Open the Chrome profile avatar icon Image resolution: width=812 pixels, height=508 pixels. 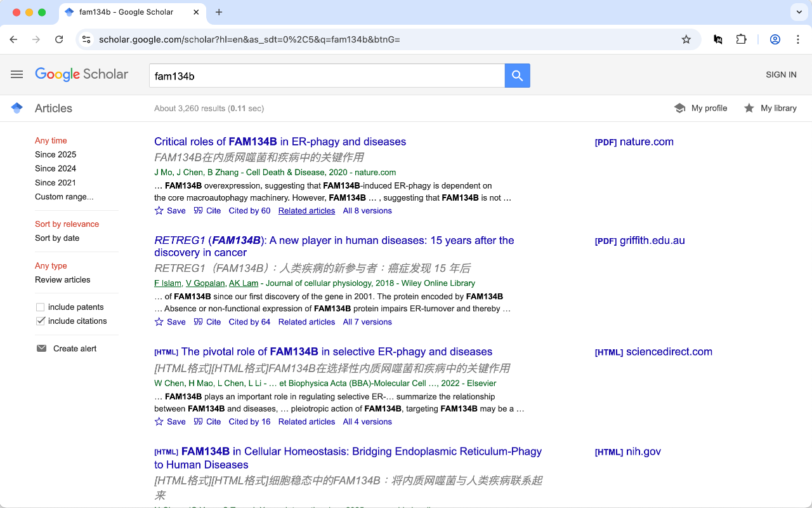775,39
